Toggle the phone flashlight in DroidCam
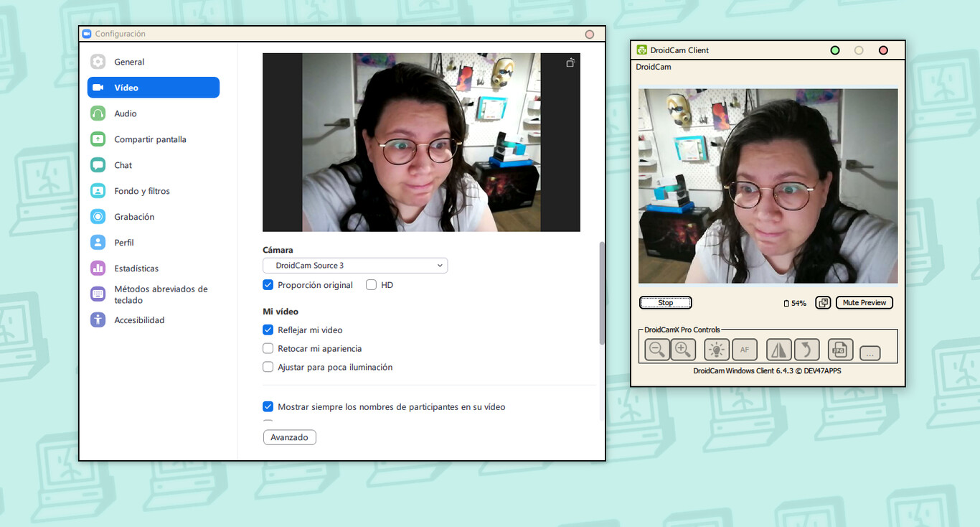980x527 pixels. pyautogui.click(x=715, y=350)
